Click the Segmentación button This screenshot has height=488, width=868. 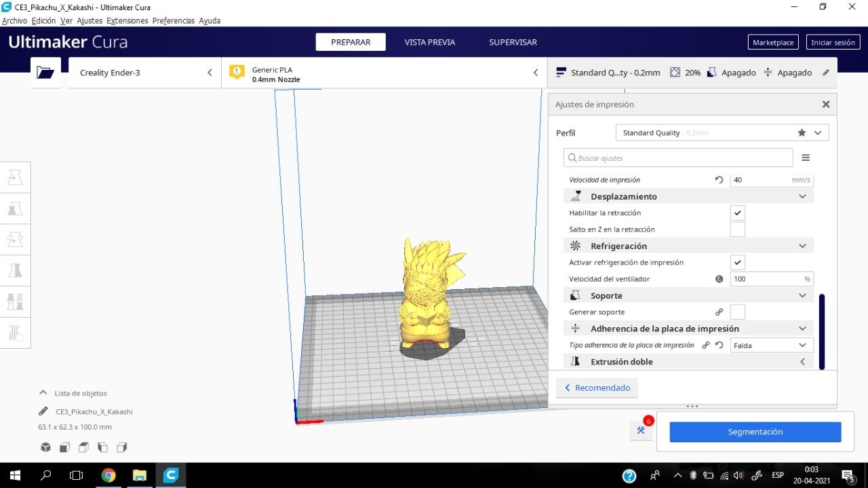click(755, 432)
